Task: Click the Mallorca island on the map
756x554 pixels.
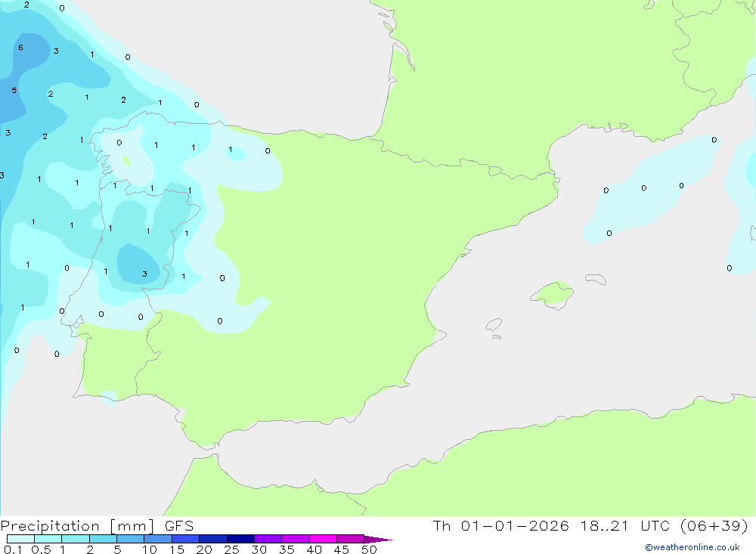Action: click(553, 294)
